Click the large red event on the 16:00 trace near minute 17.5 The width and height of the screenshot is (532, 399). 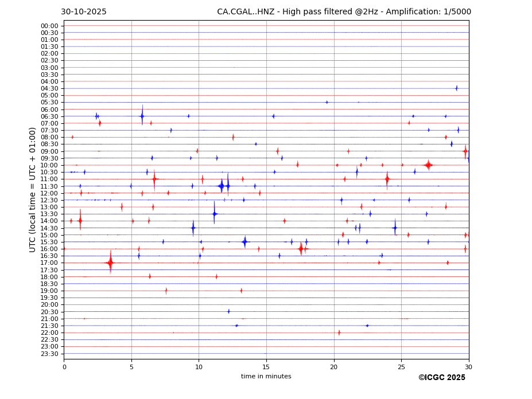(x=301, y=249)
